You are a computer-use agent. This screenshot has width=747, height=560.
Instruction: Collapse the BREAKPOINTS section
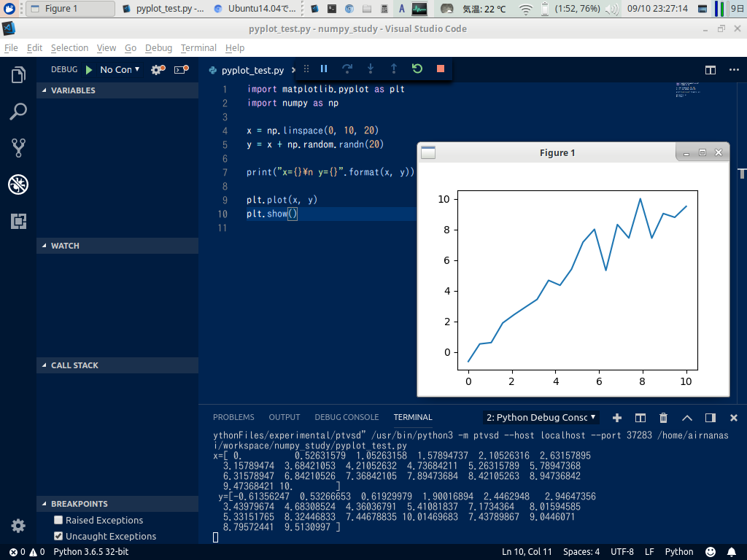coord(117,503)
